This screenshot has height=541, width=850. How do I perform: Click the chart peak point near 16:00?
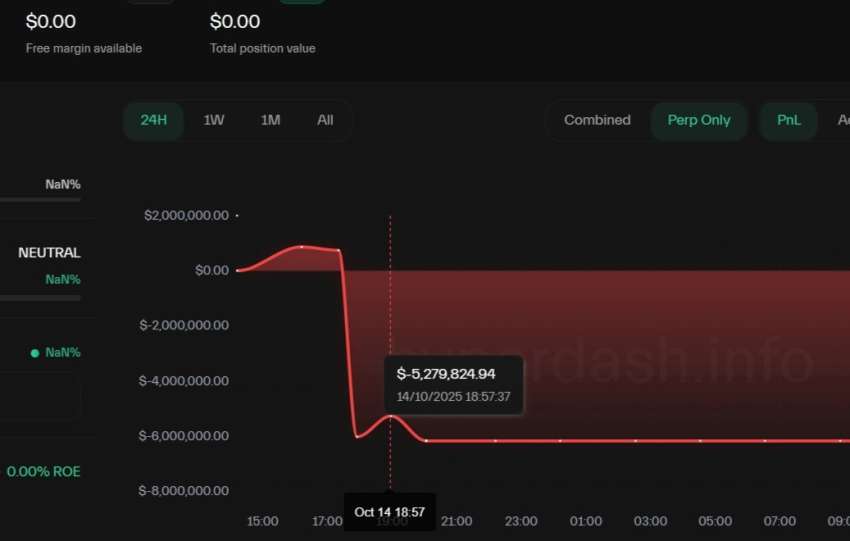click(302, 247)
